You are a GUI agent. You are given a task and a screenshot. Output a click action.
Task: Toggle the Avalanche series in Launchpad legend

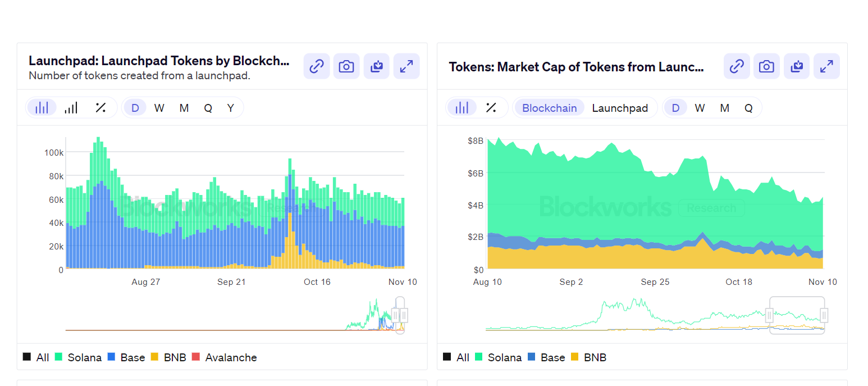click(x=231, y=357)
